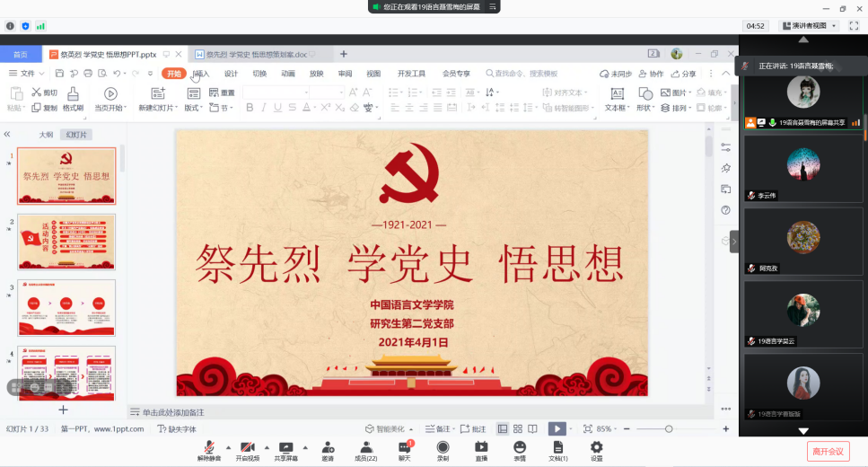Click the print icon in quick access toolbar

tap(88, 73)
